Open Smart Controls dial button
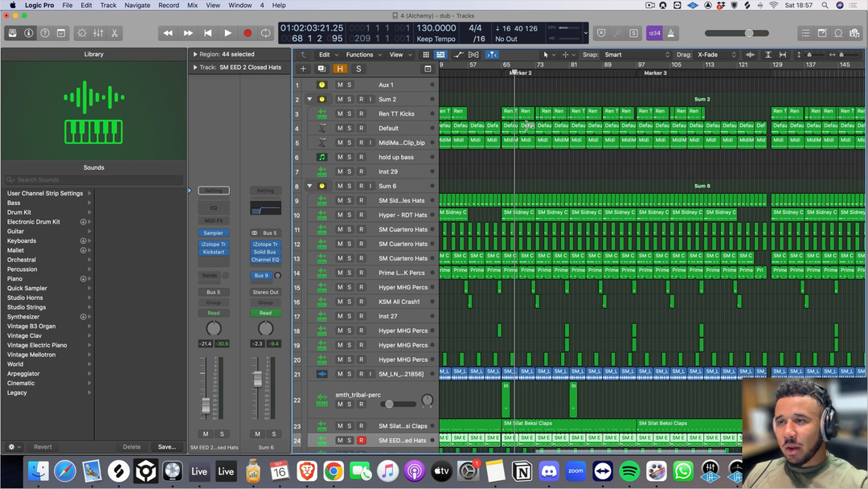 pyautogui.click(x=81, y=33)
